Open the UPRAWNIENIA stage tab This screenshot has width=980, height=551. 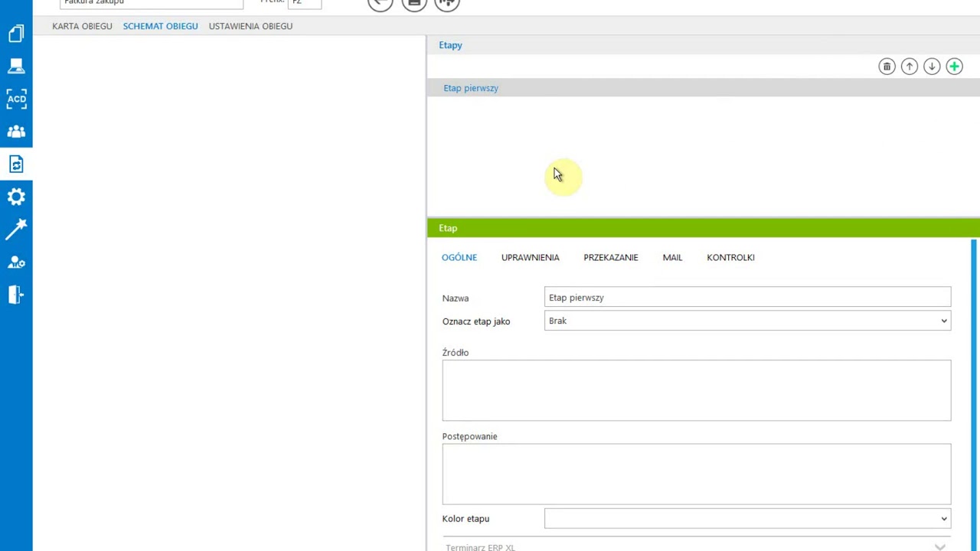pyautogui.click(x=530, y=257)
